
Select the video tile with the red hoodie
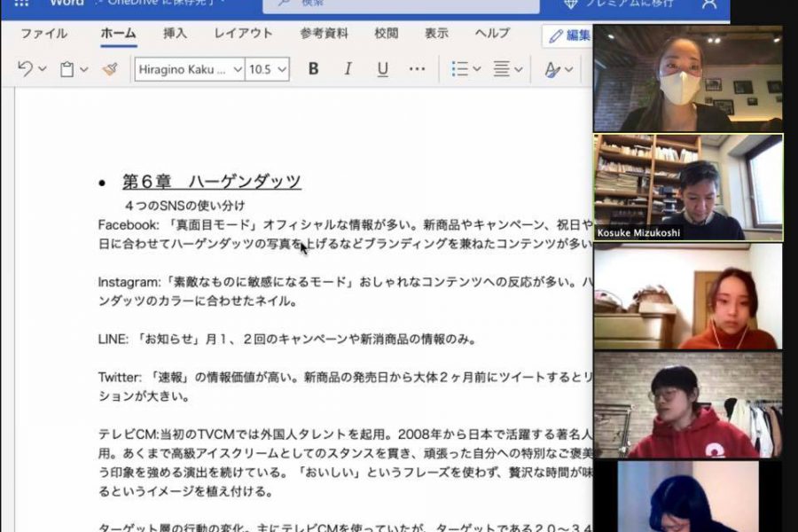tap(688, 405)
